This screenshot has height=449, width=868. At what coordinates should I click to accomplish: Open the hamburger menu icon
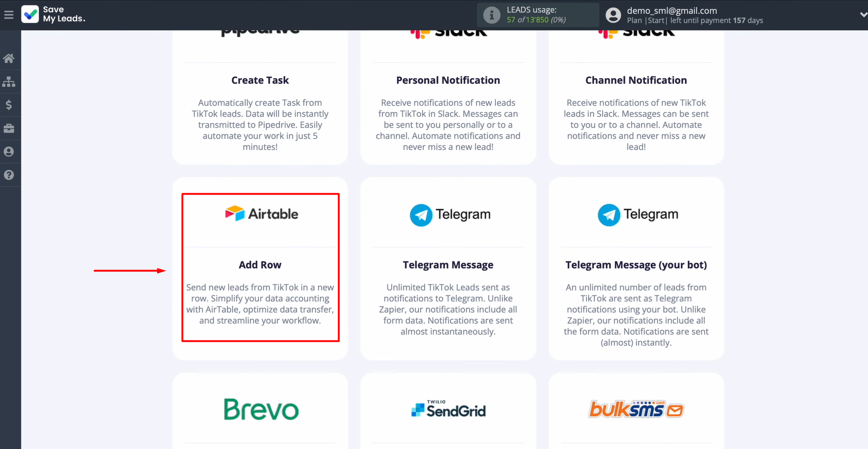pyautogui.click(x=9, y=15)
